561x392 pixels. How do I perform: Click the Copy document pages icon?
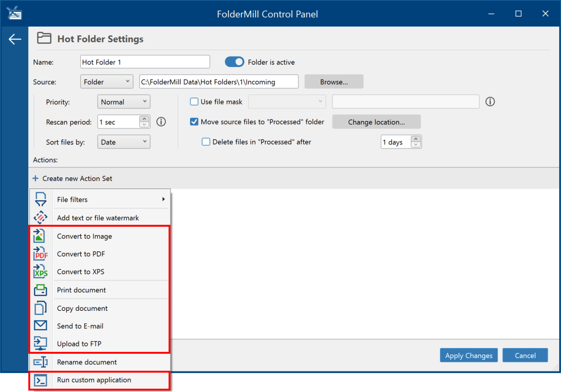point(41,308)
